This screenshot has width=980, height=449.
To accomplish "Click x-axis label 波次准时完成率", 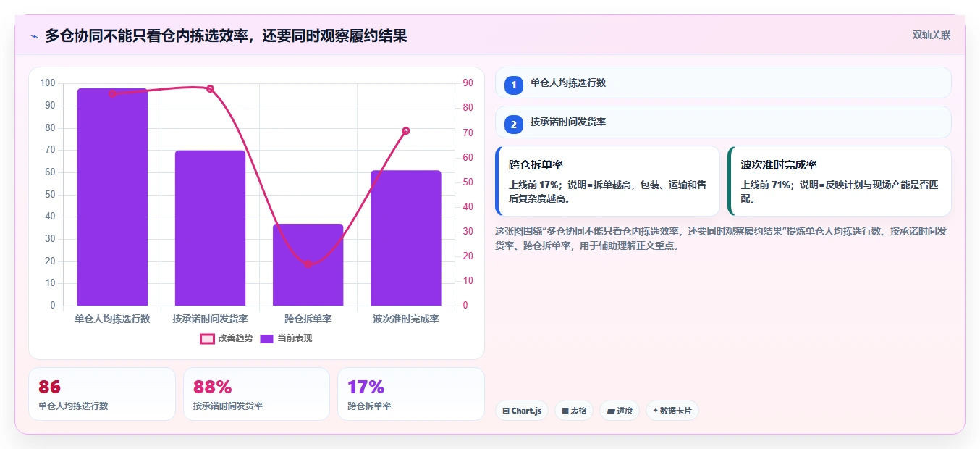I will 406,319.
